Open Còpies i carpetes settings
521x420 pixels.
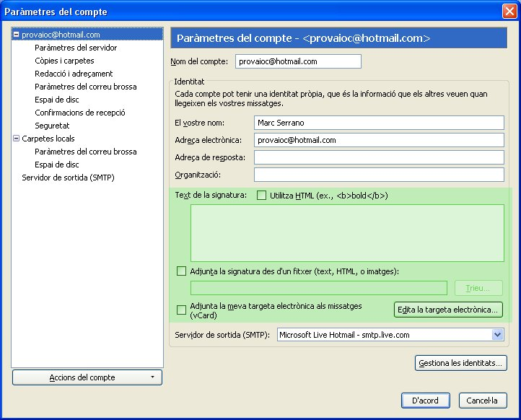point(64,61)
